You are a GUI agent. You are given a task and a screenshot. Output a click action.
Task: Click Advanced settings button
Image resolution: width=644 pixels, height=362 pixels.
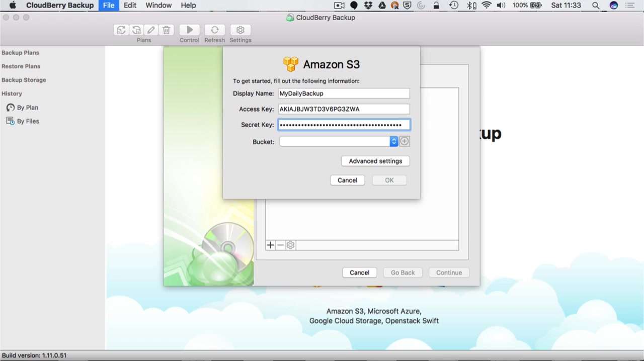point(375,161)
